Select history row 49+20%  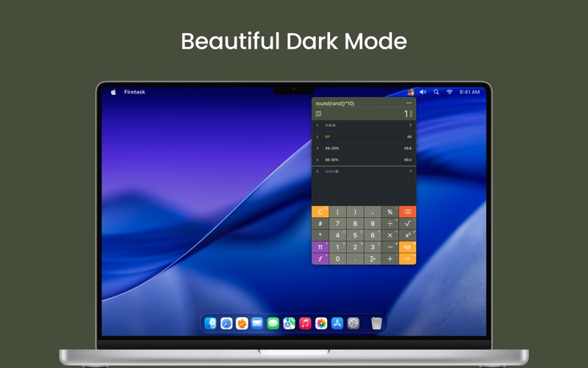click(x=364, y=149)
